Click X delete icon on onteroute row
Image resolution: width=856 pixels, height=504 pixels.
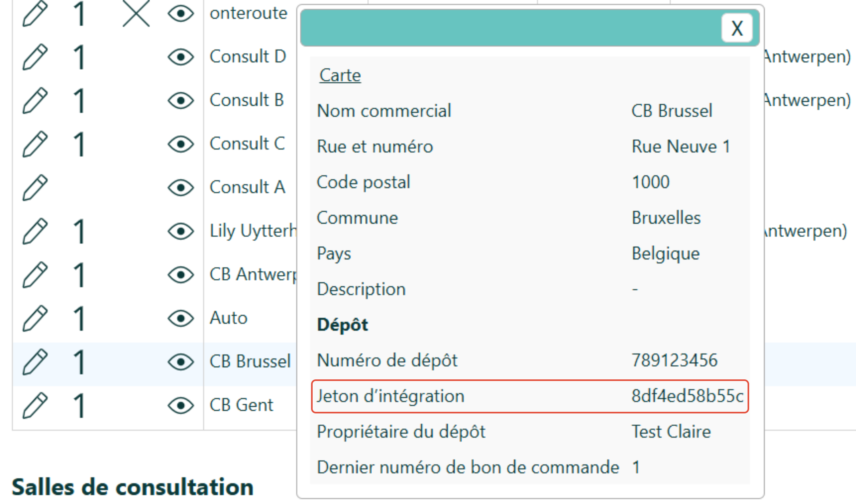click(x=136, y=14)
